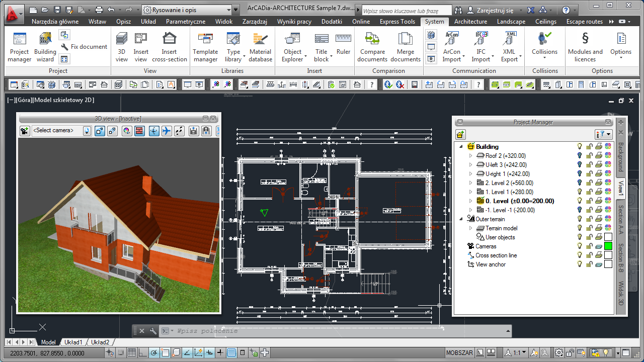Switch to the Układ1 layout tab
The image size is (644, 362).
pyautogui.click(x=73, y=342)
